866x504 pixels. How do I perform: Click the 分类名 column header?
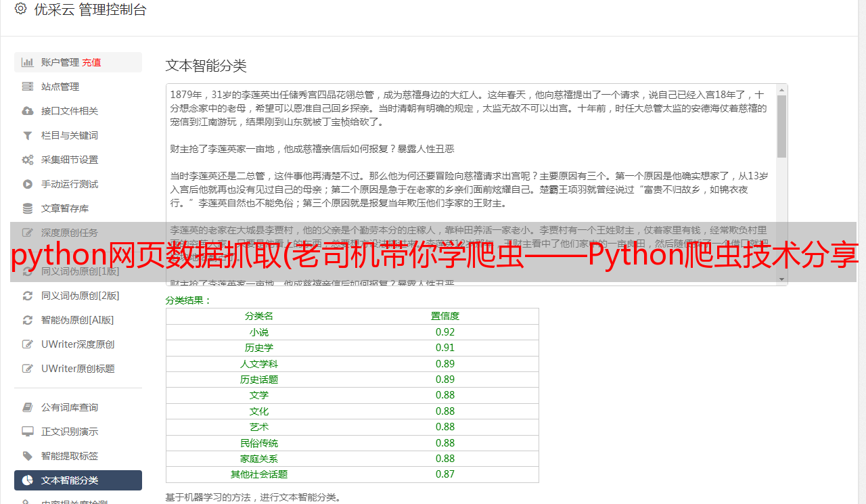(259, 316)
